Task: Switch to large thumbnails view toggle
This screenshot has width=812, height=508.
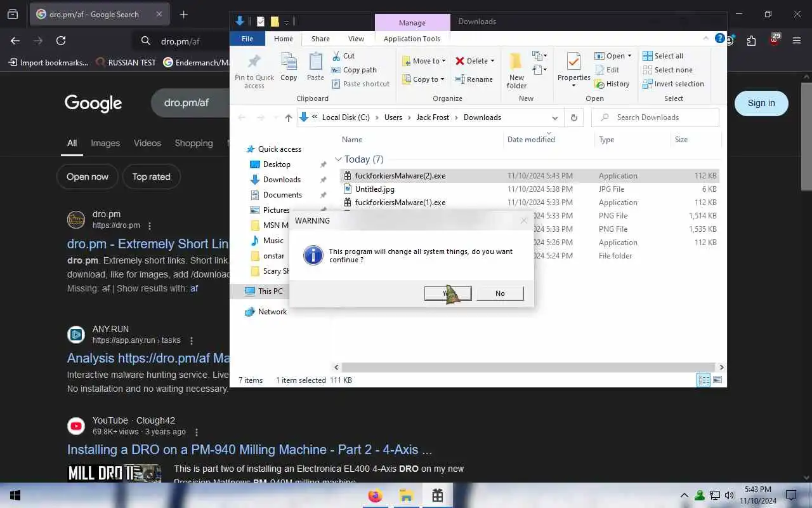Action: 717,380
